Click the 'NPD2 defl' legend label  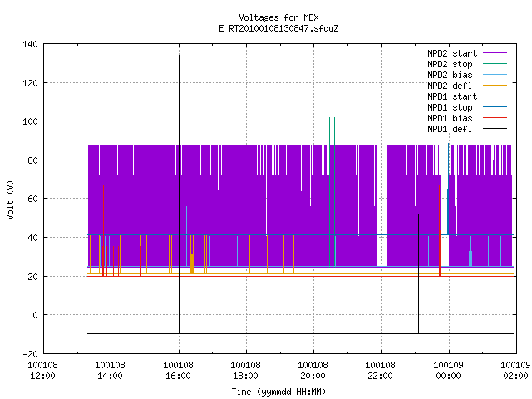(x=450, y=86)
